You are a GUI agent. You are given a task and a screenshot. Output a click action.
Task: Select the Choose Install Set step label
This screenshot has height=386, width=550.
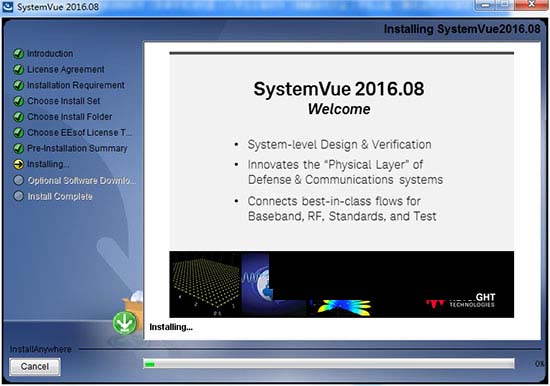(x=63, y=101)
